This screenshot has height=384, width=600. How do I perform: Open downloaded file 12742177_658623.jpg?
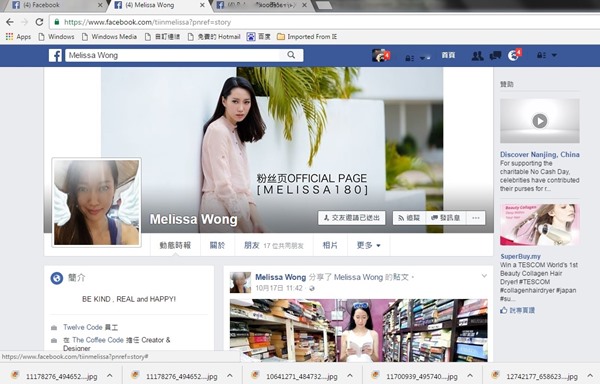[535, 376]
